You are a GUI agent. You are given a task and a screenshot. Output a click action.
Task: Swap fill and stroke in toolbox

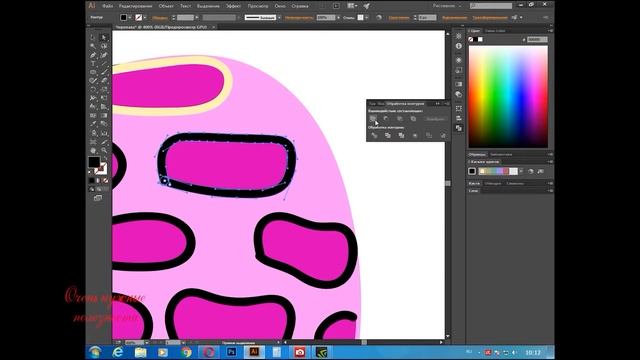105,158
